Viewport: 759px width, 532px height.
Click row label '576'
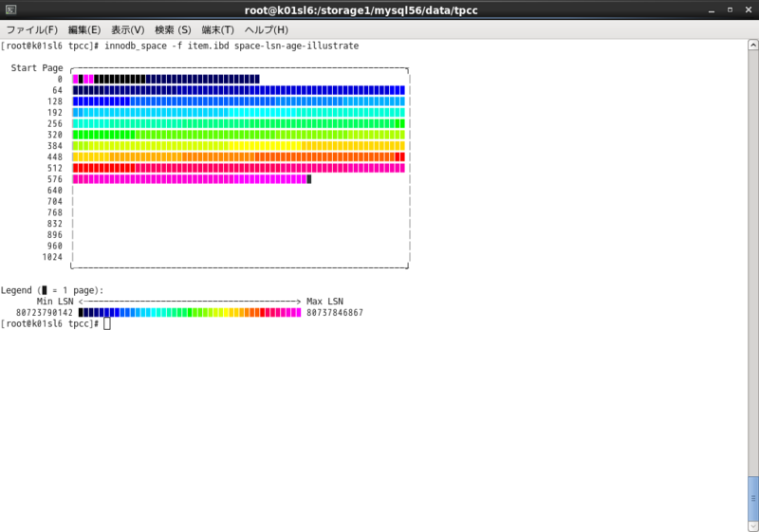click(55, 179)
